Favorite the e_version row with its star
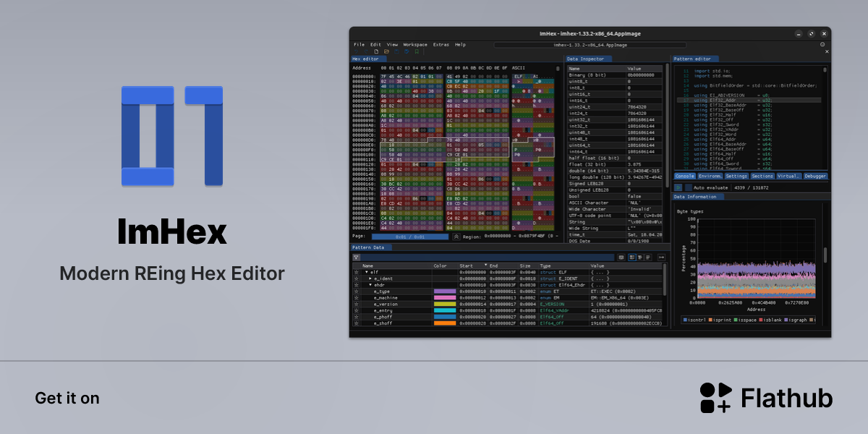868x434 pixels. point(356,305)
